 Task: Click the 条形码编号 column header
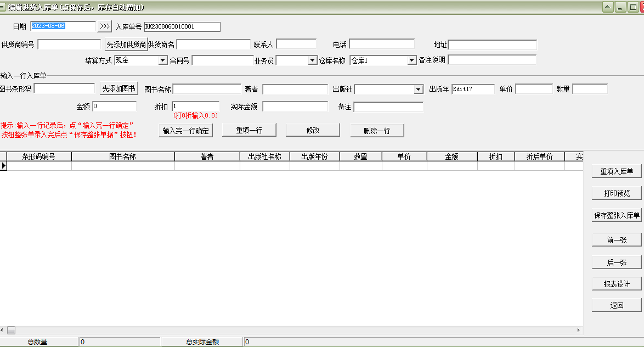point(38,156)
